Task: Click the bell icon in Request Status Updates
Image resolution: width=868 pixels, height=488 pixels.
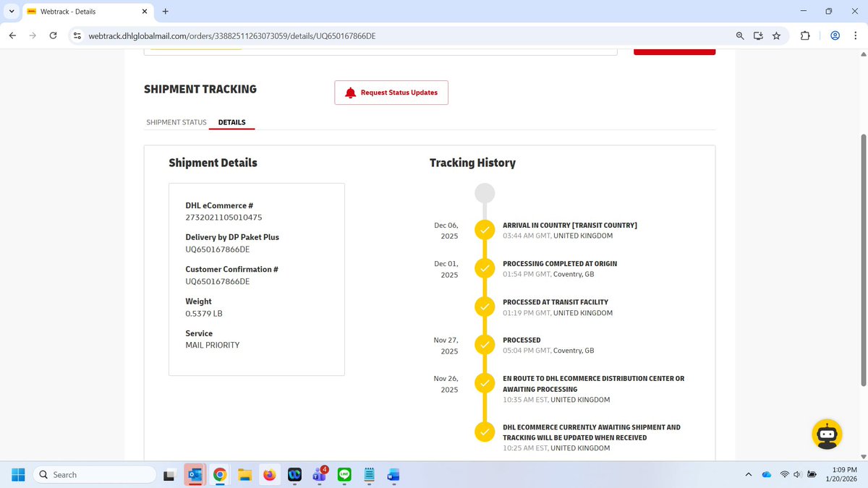Action: pos(351,93)
